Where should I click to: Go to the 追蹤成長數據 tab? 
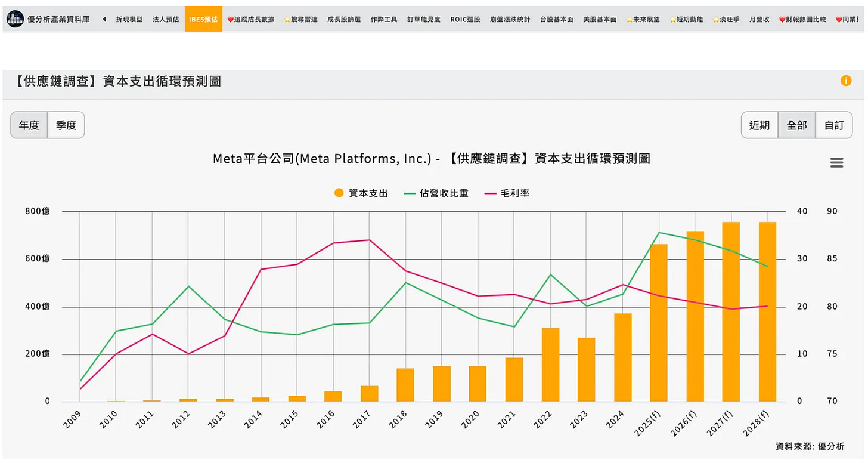(251, 20)
